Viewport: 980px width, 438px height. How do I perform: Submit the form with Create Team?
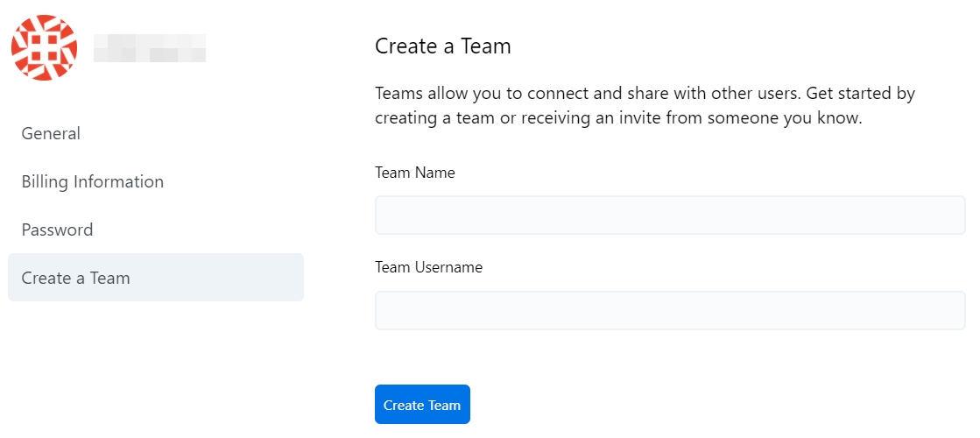422,405
